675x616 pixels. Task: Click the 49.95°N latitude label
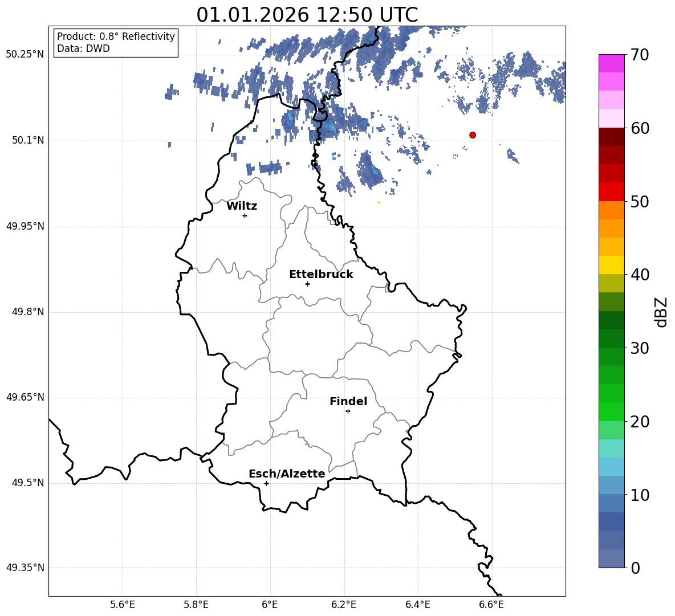click(25, 226)
